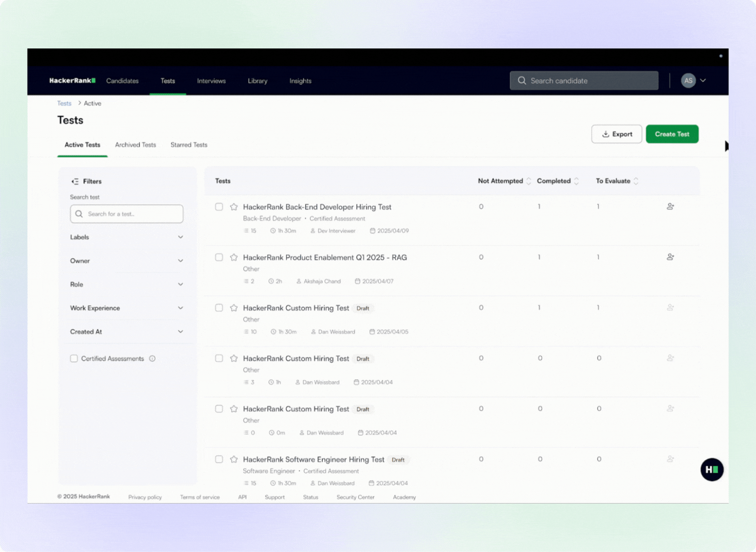
Task: Click the collapse Filters icon
Action: click(75, 181)
